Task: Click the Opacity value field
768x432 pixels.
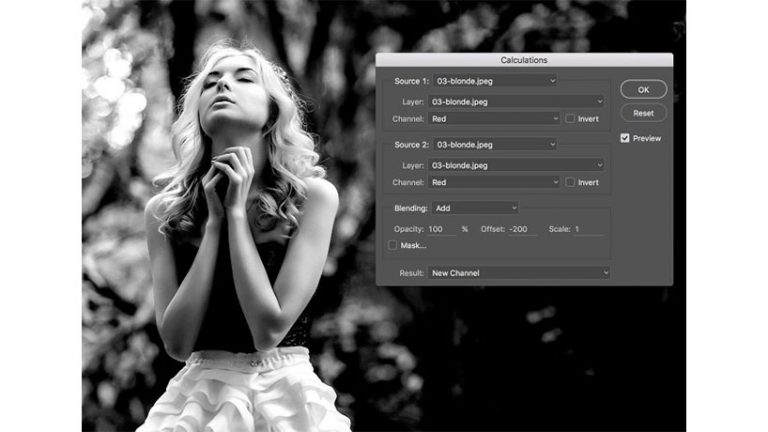Action: pyautogui.click(x=441, y=229)
